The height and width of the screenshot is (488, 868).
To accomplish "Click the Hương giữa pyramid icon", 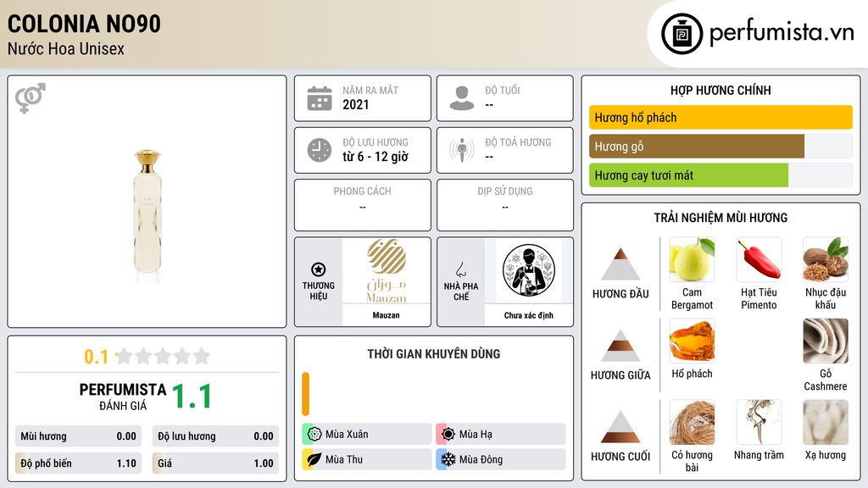I will pyautogui.click(x=620, y=346).
